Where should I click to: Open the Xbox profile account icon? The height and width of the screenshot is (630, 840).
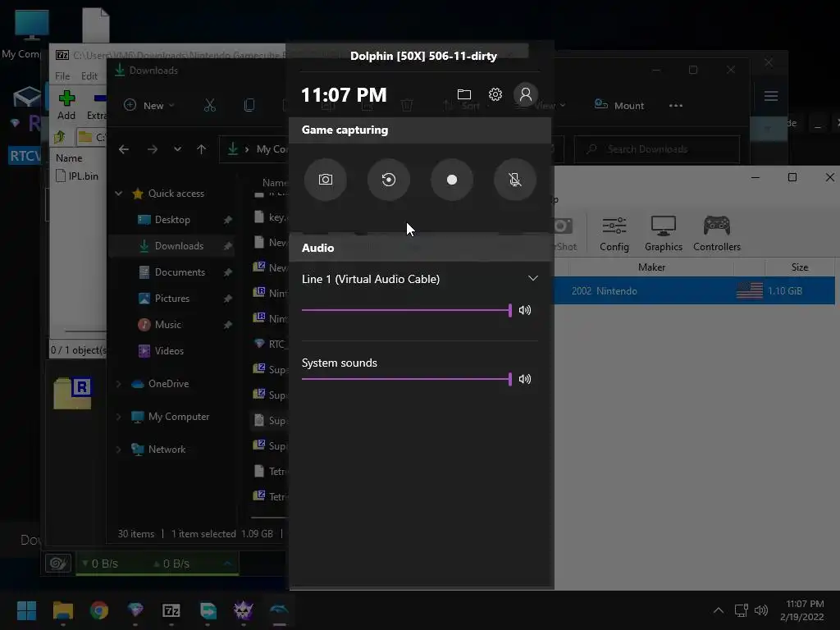point(526,95)
